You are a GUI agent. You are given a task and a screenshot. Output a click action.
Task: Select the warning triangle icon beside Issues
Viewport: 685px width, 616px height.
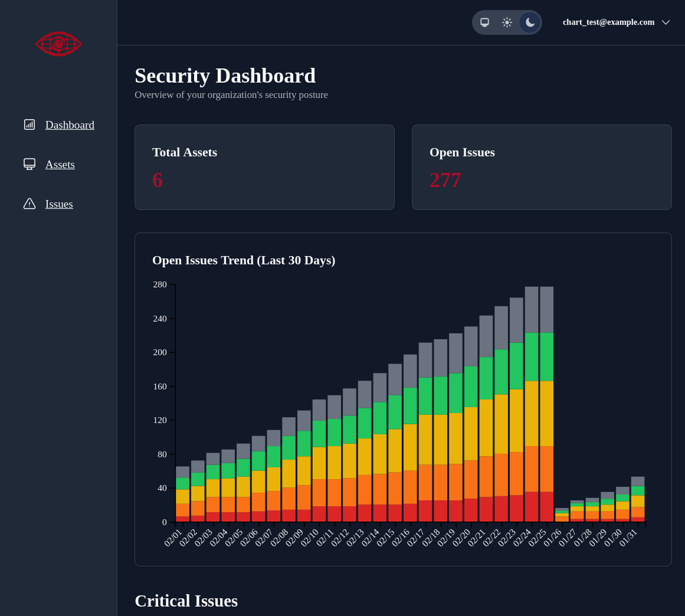30,204
